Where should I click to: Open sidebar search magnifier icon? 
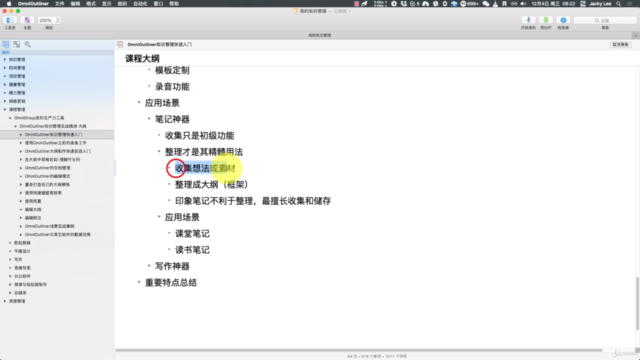click(27, 44)
